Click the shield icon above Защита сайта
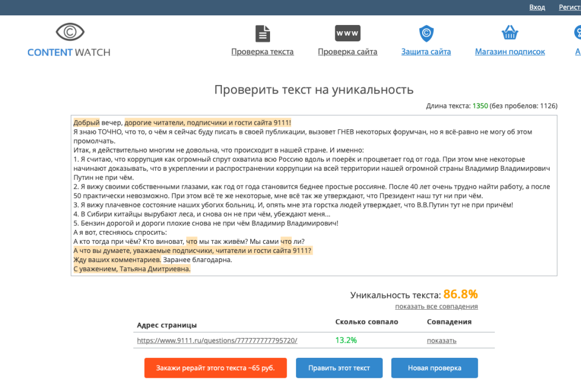The image size is (581, 392). [x=426, y=33]
